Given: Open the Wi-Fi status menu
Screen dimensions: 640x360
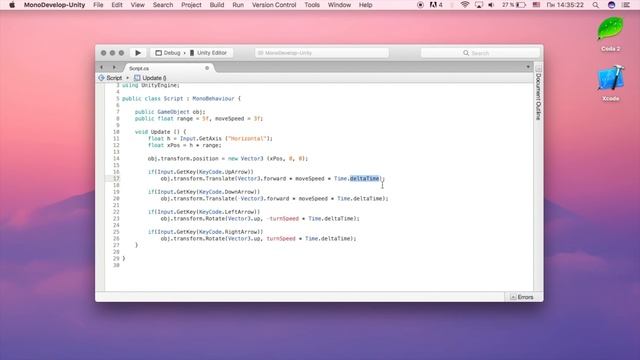Looking at the screenshot, I should pyautogui.click(x=464, y=5).
